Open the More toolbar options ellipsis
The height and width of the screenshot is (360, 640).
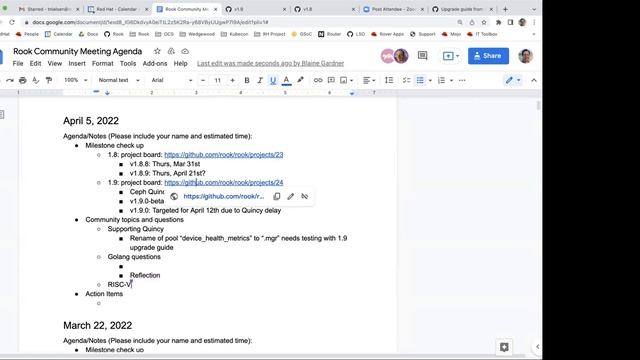(x=462, y=80)
